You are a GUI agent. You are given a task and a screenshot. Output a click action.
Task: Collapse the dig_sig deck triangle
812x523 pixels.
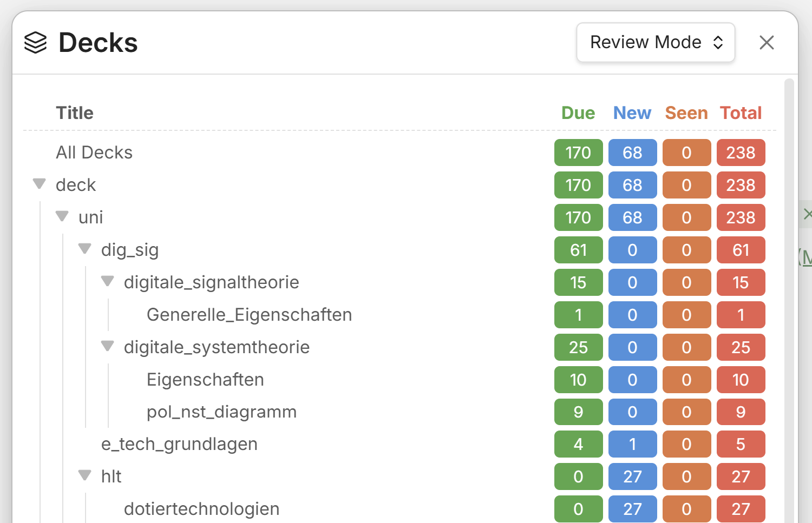(84, 249)
